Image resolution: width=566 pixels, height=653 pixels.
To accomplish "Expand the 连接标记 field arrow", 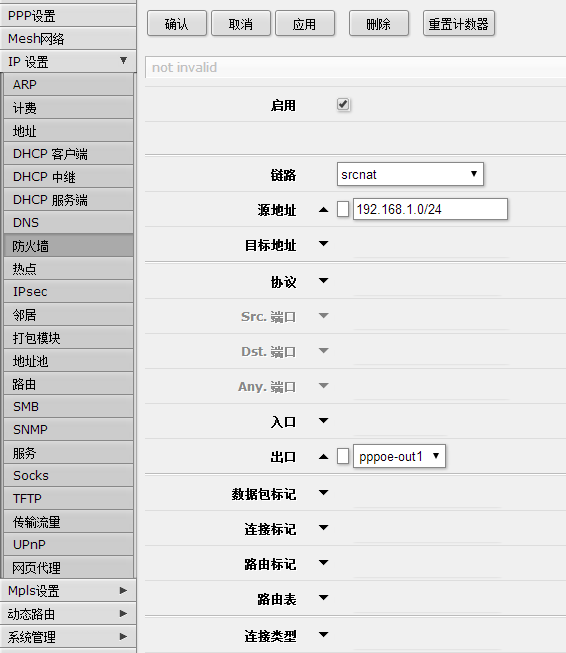I will tap(324, 528).
